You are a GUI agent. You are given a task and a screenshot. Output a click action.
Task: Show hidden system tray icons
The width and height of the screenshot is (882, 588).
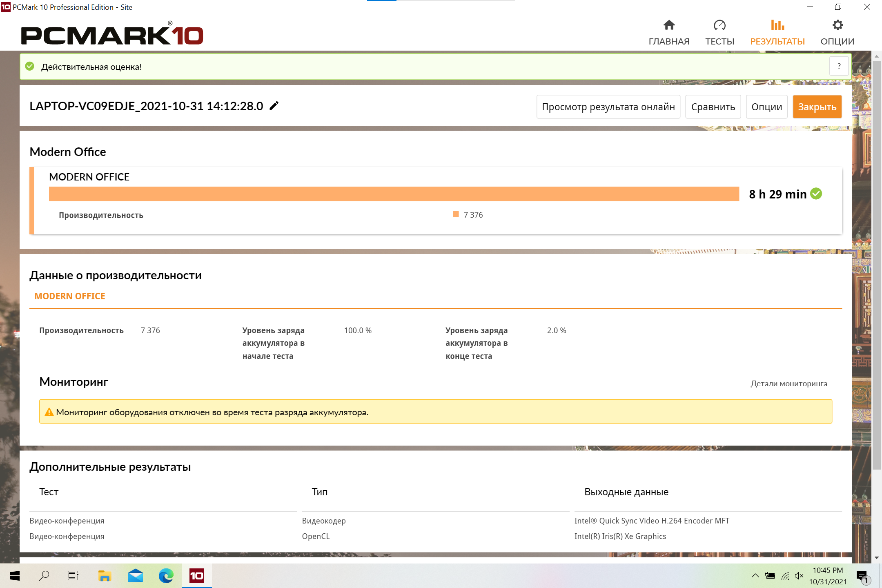point(755,576)
